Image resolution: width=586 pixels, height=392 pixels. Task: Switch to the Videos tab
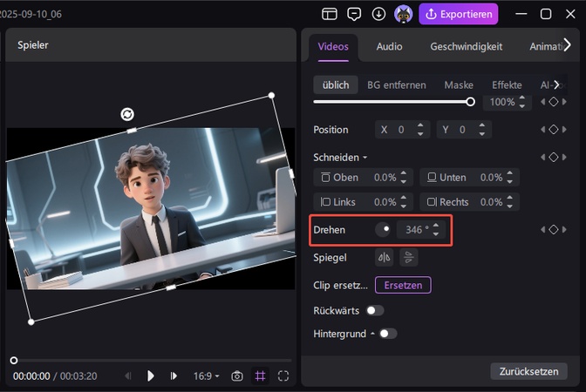pos(333,47)
